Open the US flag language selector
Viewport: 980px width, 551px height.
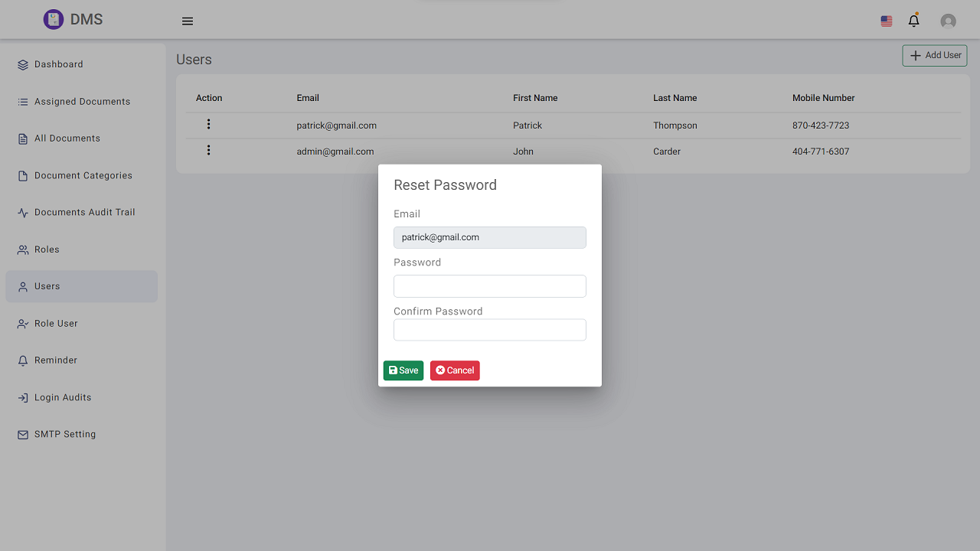[x=887, y=21]
